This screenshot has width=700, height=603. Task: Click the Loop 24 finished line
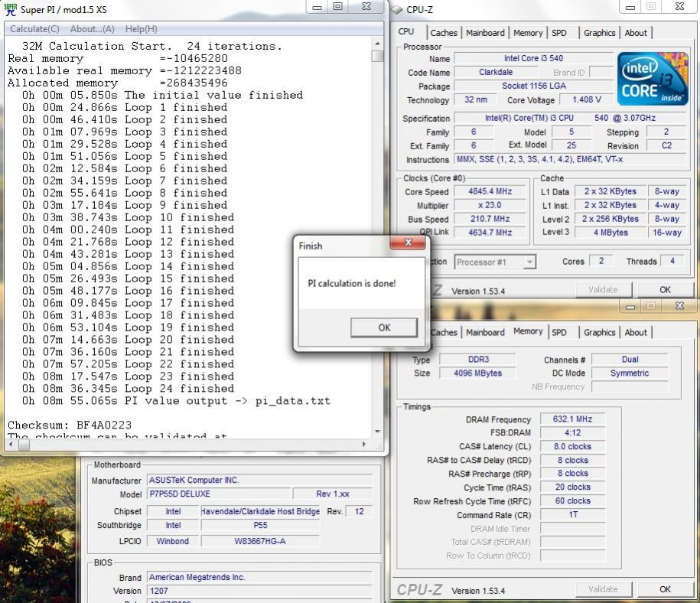point(128,388)
